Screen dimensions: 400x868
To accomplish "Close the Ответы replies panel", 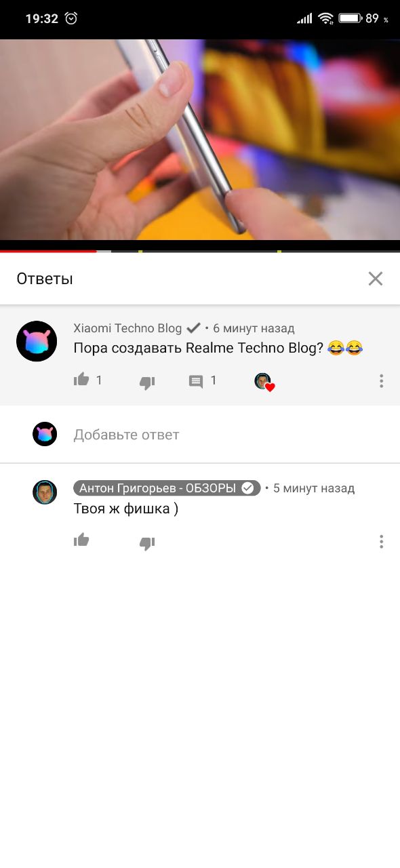I will (376, 279).
